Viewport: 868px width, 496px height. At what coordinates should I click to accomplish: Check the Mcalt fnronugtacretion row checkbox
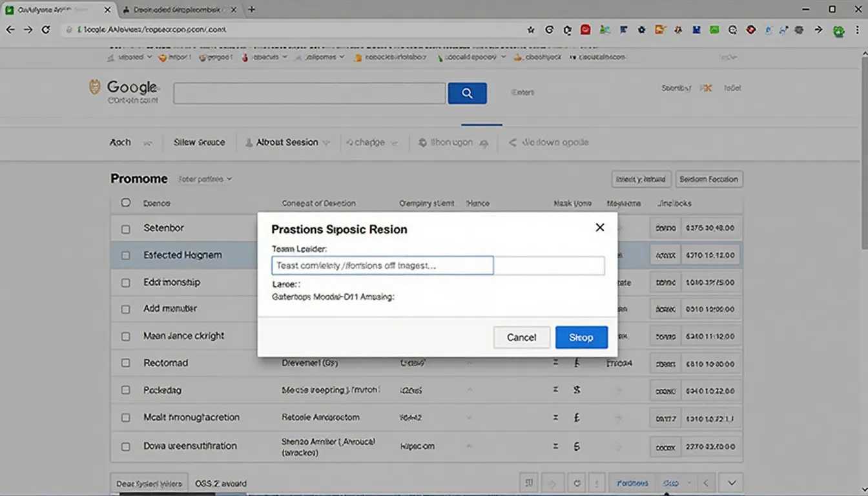point(126,418)
